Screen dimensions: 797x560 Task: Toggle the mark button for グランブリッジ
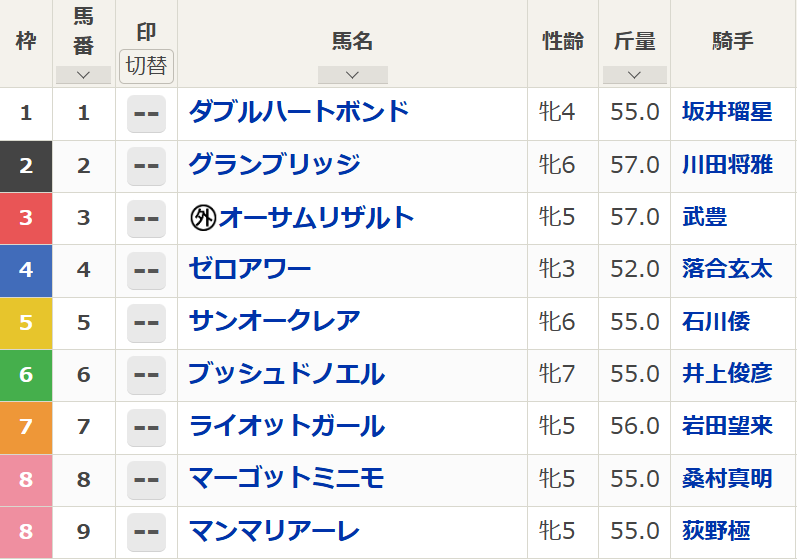click(x=146, y=166)
